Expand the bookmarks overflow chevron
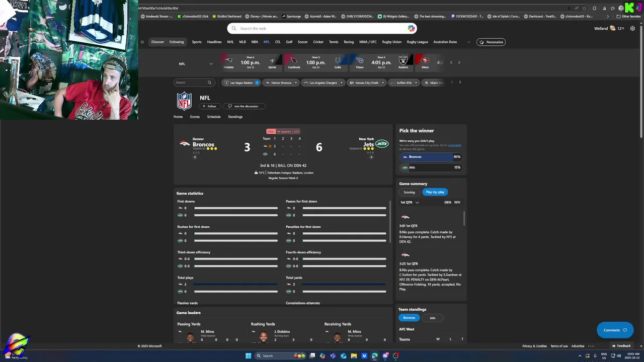Image resolution: width=644 pixels, height=362 pixels. coord(607,16)
